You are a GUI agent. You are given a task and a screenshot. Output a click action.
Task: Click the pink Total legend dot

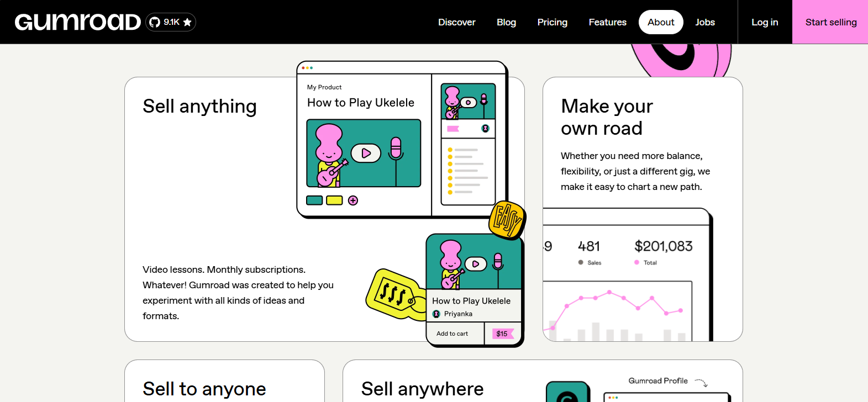tap(636, 262)
